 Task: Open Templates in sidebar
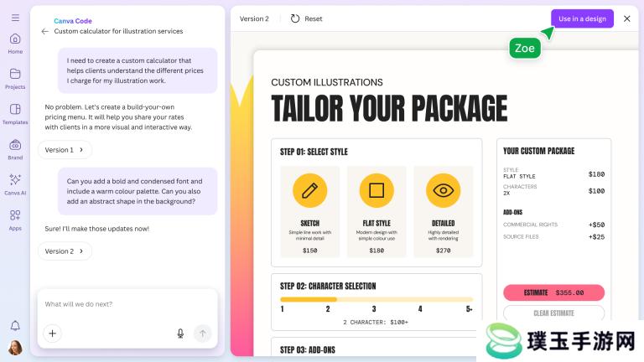[15, 114]
